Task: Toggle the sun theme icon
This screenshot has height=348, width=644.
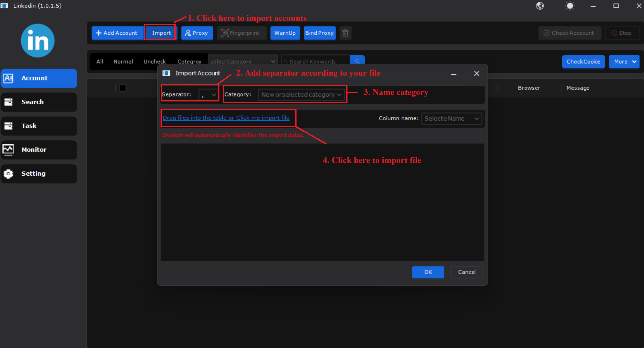Action: 570,6
